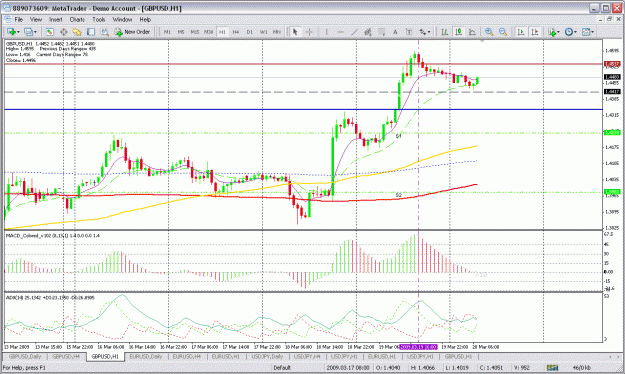This screenshot has height=374, width=625.
Task: Switch chart to MN monthly timeframe
Action: tap(277, 32)
